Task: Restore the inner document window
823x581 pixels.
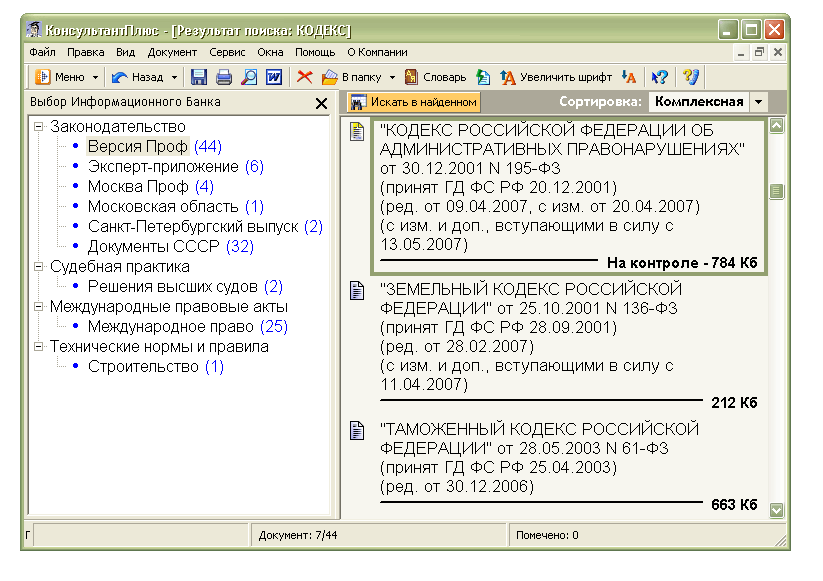Action: coord(759,52)
